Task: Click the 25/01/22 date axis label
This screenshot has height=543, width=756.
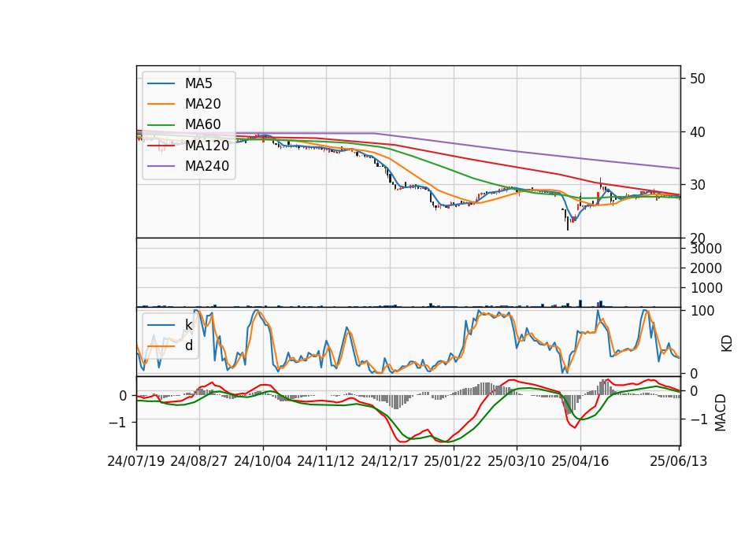Action: tap(453, 461)
